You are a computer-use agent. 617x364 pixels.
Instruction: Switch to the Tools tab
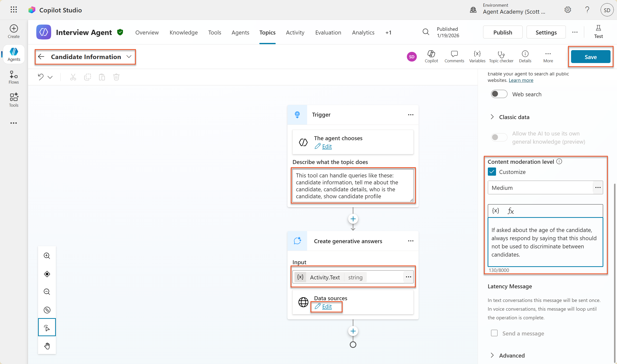[x=215, y=33]
